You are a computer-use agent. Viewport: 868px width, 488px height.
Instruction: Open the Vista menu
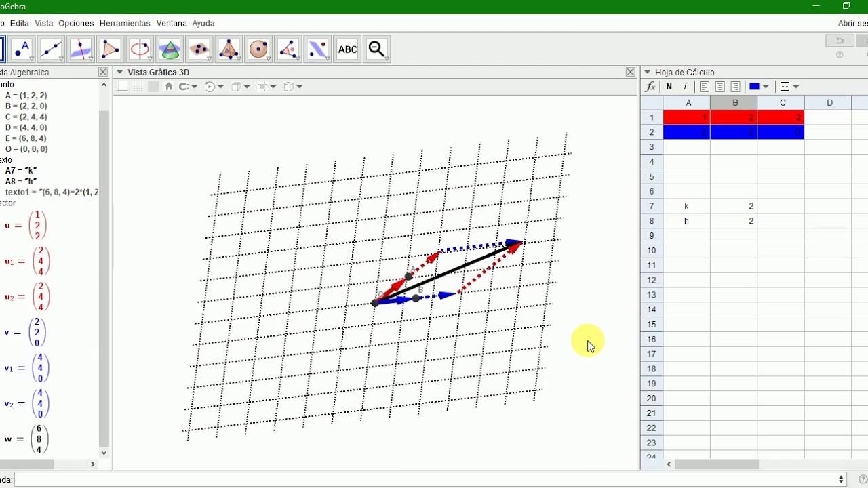pyautogui.click(x=44, y=23)
